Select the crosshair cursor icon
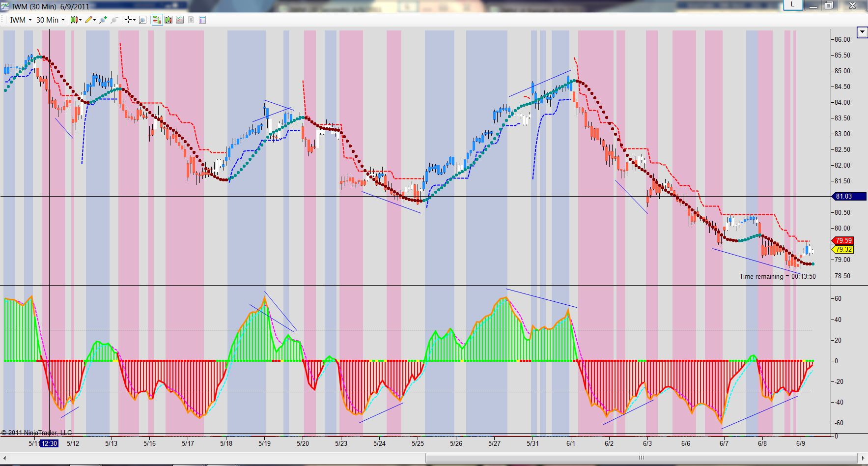 coord(128,20)
